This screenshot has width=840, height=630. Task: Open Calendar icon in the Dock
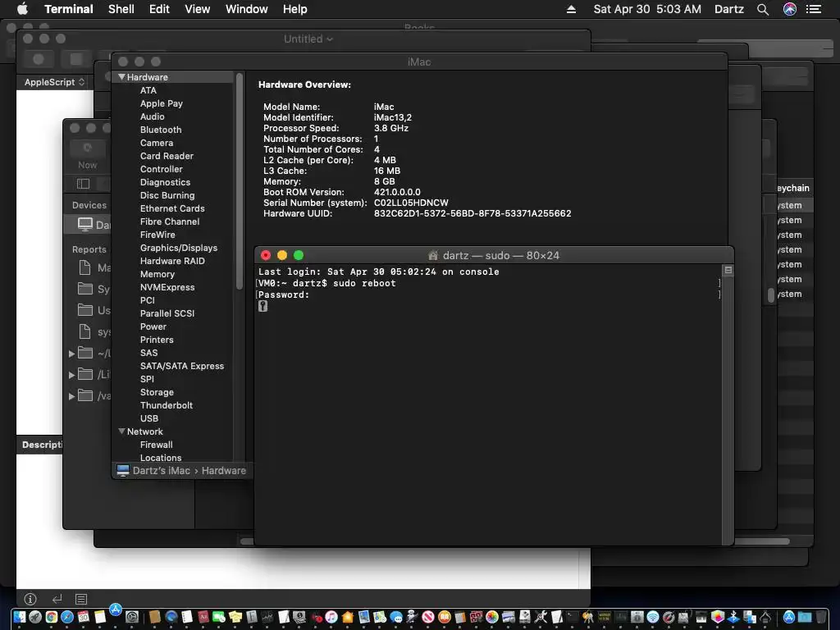click(x=83, y=617)
